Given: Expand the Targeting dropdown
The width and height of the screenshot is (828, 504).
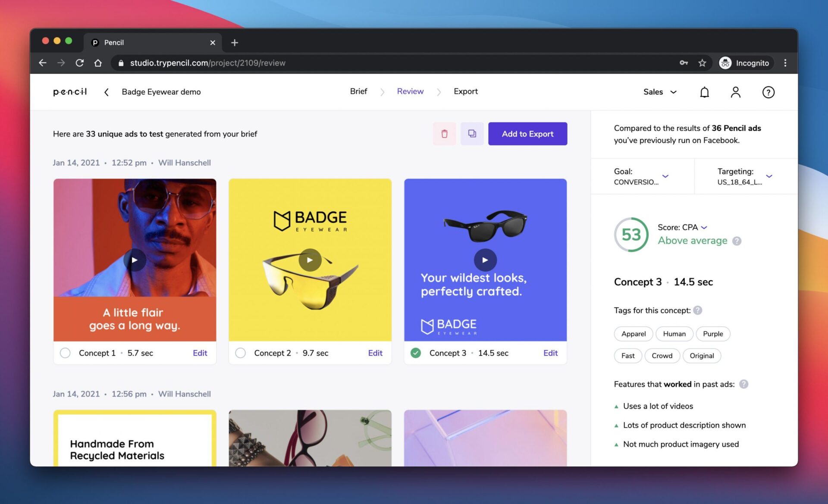Looking at the screenshot, I should click(769, 176).
